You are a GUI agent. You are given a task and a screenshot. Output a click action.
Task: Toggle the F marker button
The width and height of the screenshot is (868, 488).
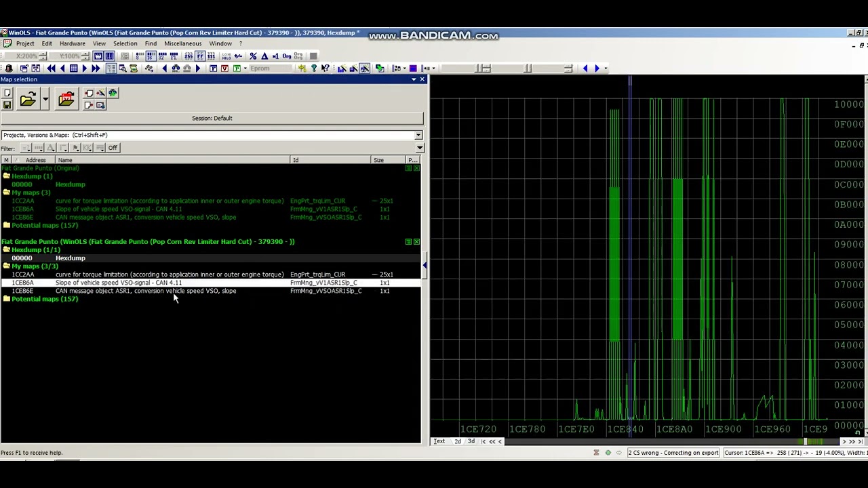(214, 68)
